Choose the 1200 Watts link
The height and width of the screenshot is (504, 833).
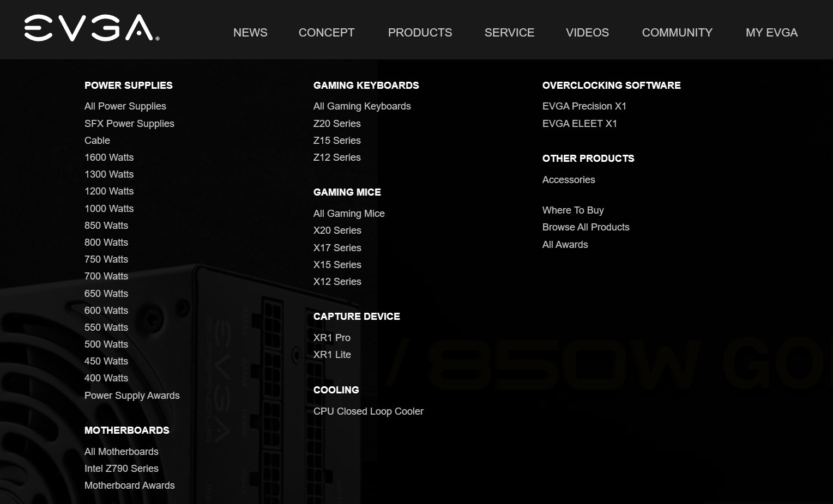[x=109, y=191]
